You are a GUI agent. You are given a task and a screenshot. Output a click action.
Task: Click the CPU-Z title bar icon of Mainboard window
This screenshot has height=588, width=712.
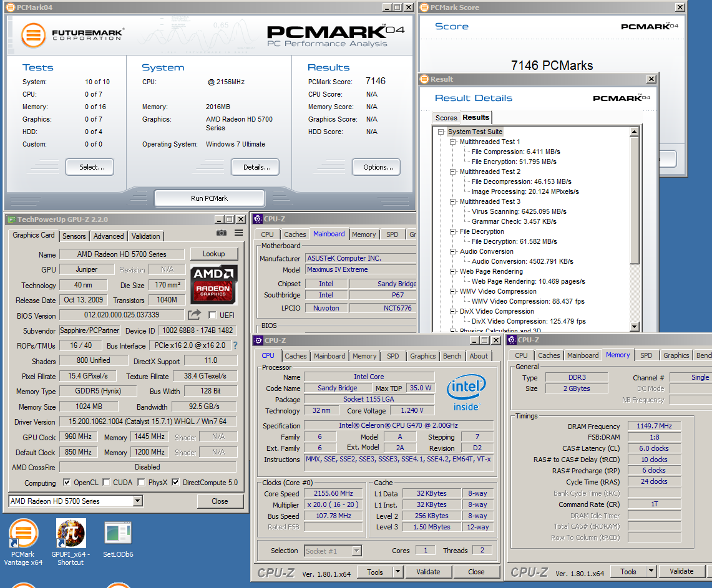[258, 219]
